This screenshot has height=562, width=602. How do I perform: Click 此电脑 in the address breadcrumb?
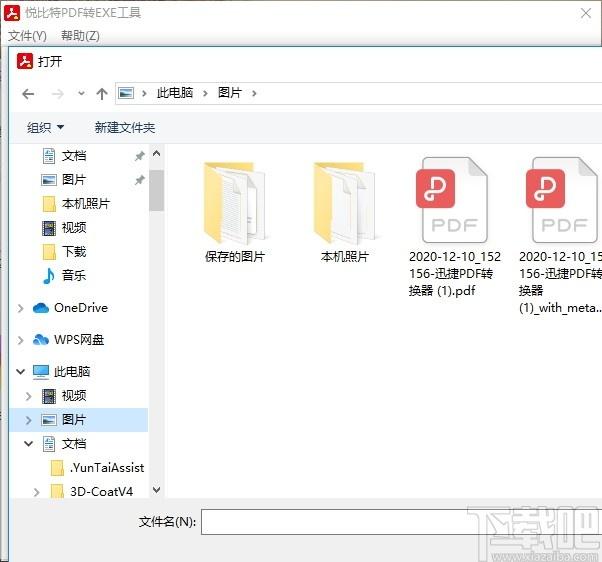point(173,93)
